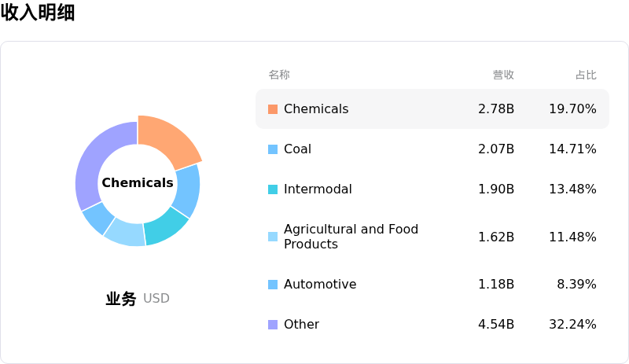The width and height of the screenshot is (629, 364).
Task: Click the orange Chemicals legend swatch
Action: point(273,109)
